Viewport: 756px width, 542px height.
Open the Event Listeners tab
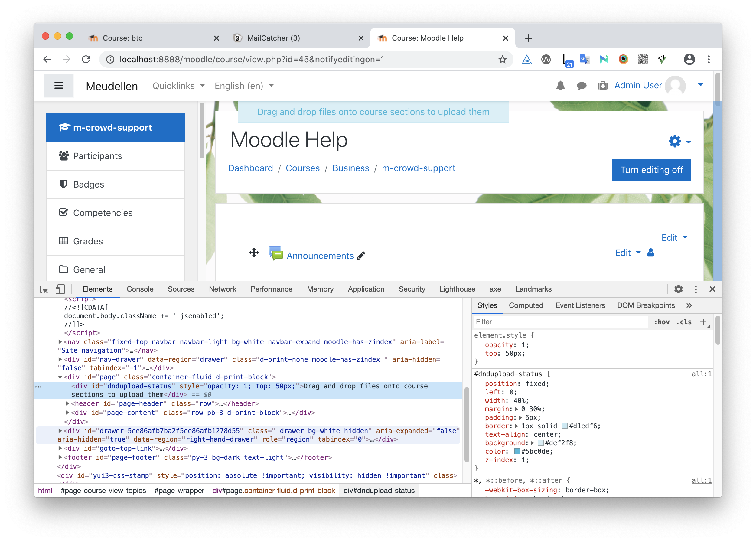(x=580, y=305)
